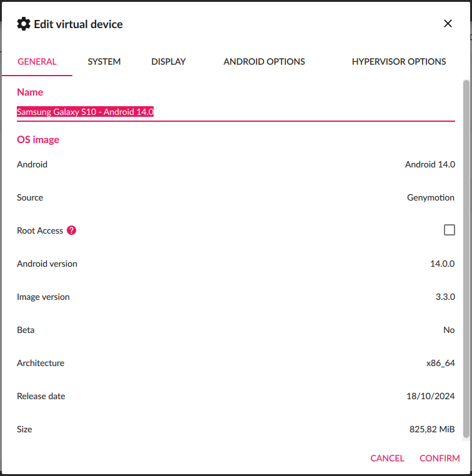The height and width of the screenshot is (476, 472).
Task: Click the 'Edit virtual device' title text
Action: tap(78, 24)
